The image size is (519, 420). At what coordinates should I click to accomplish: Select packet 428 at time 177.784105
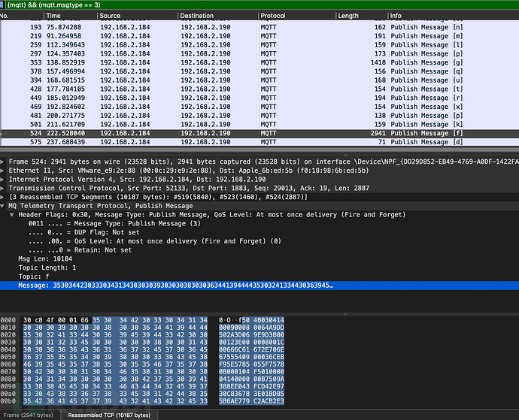[x=259, y=89]
